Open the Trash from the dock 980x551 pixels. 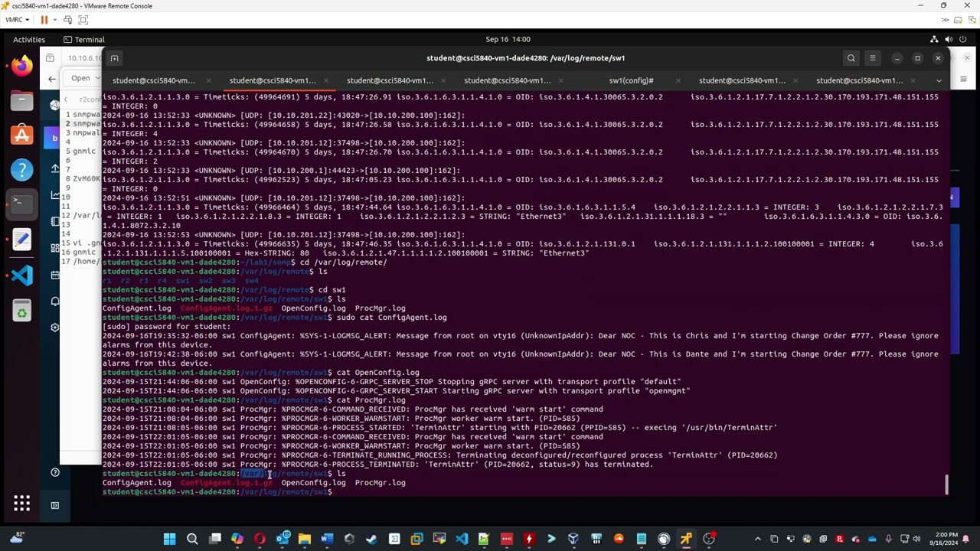point(21,310)
